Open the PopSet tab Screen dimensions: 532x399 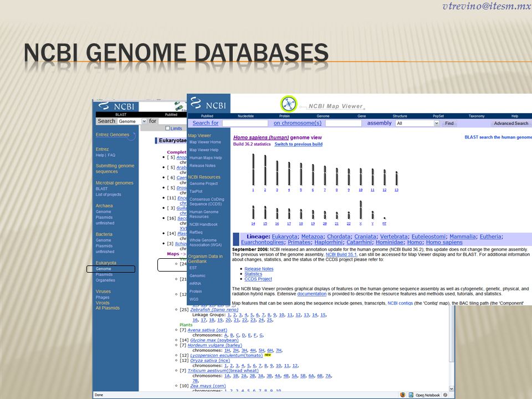tap(438, 116)
